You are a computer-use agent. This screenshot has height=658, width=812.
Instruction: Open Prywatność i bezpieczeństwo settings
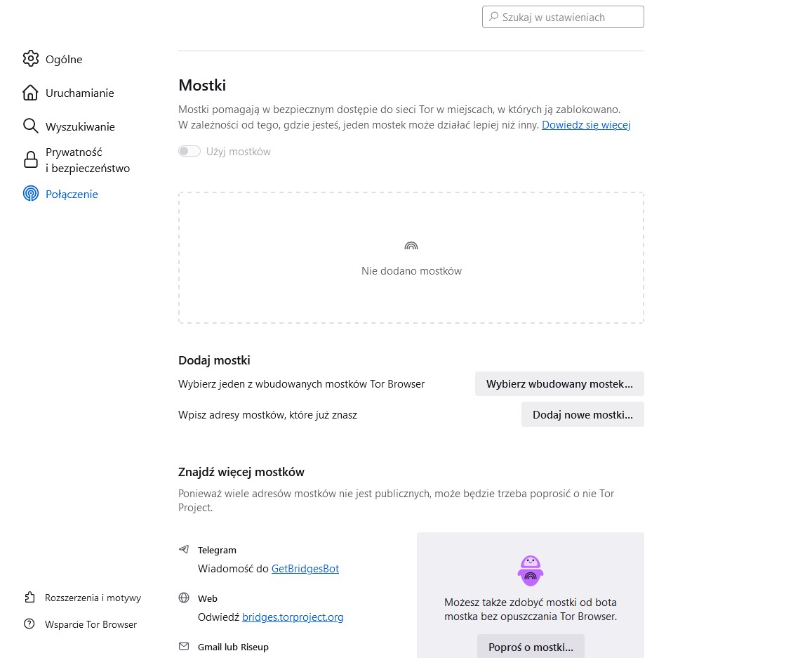87,160
